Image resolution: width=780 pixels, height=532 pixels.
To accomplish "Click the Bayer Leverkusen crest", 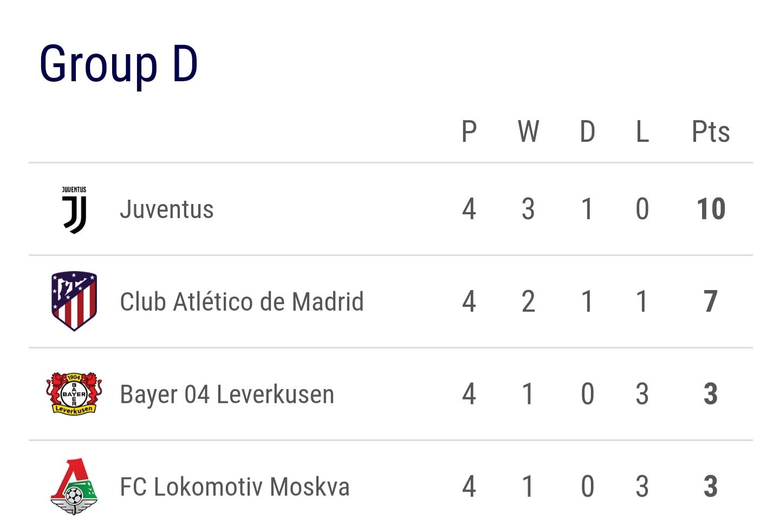I will pyautogui.click(x=74, y=393).
